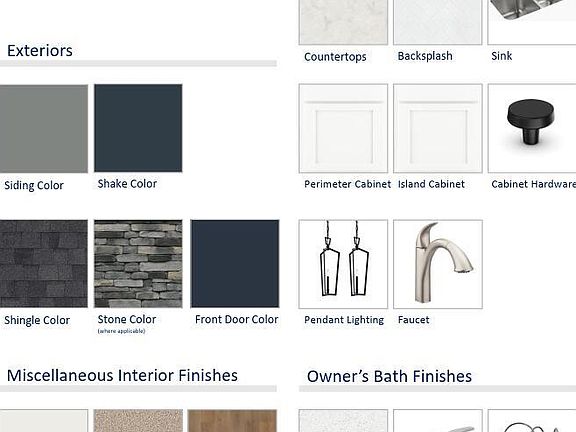576x432 pixels.
Task: Click the Perimeter Cabinet door image
Action: (343, 128)
